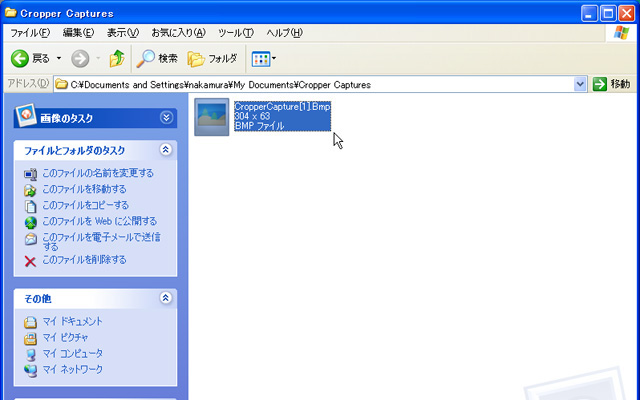Click the folder icon in address bar
The height and width of the screenshot is (400, 640).
62,84
